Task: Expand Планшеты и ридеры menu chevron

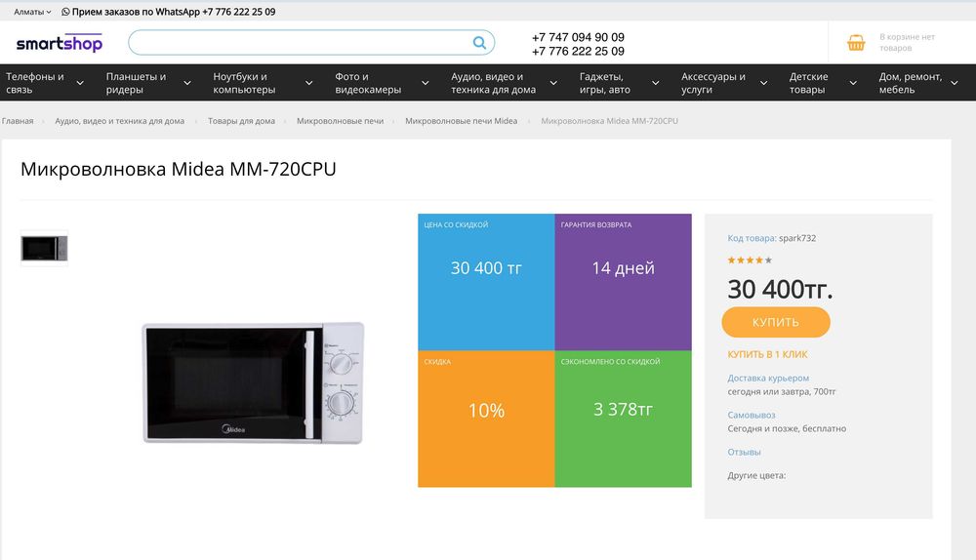Action: coord(186,83)
